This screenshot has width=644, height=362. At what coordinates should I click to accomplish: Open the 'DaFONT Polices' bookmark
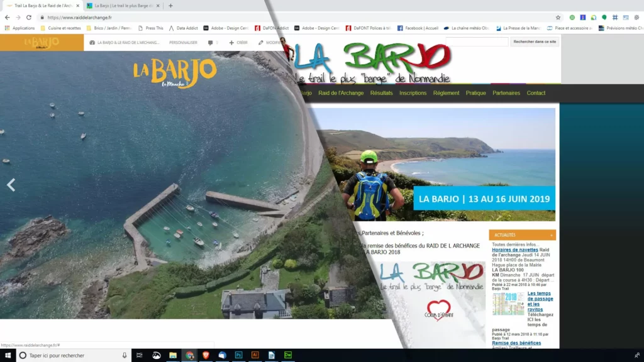point(369,28)
